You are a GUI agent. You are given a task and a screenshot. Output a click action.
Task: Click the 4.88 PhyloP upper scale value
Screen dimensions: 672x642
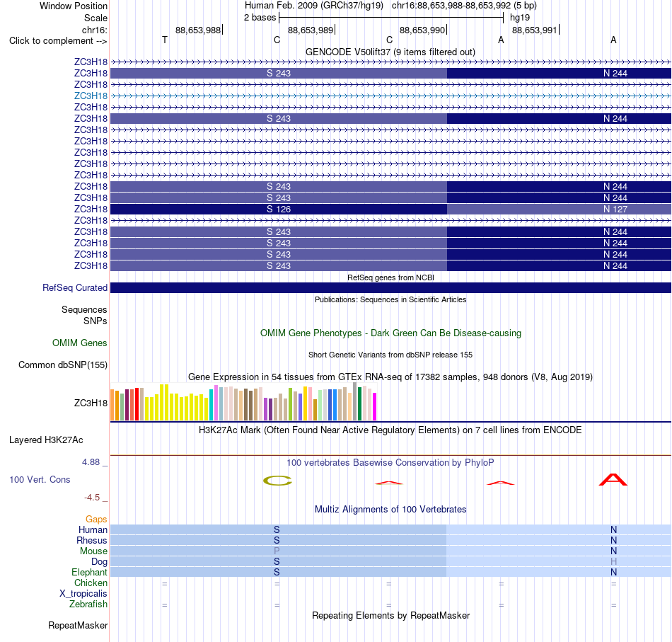click(x=91, y=462)
